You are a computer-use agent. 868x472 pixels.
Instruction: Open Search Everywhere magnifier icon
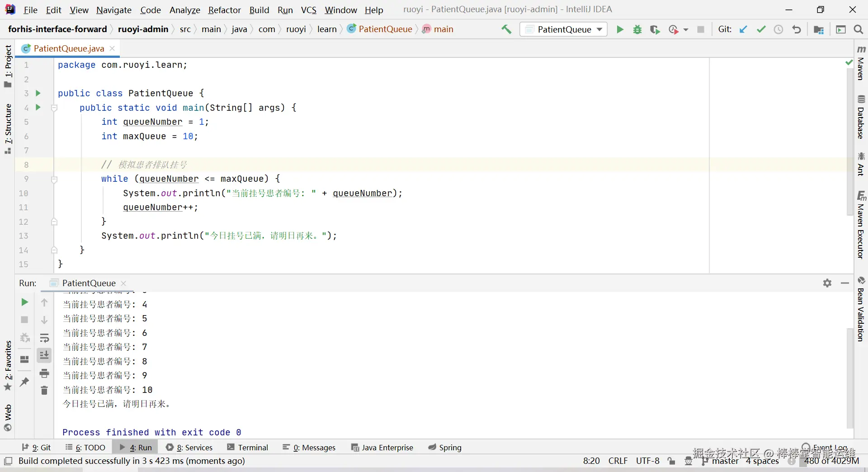point(858,29)
